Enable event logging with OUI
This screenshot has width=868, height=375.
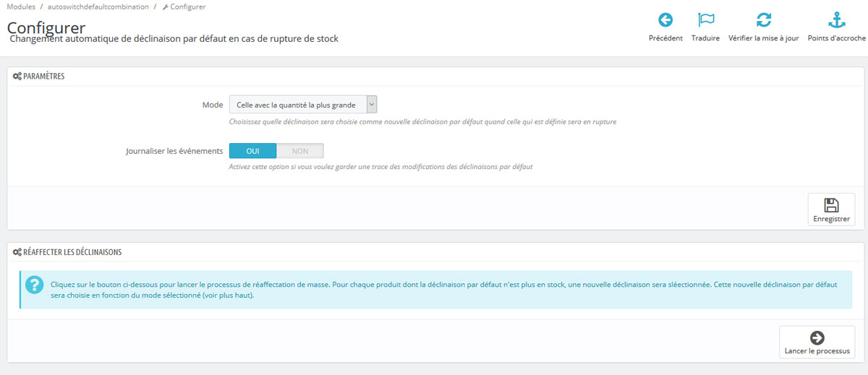252,151
